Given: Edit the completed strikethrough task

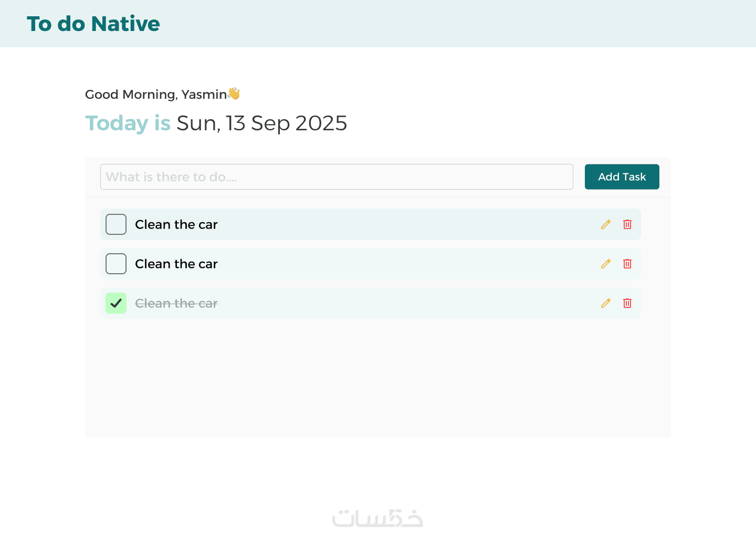Looking at the screenshot, I should pos(606,303).
